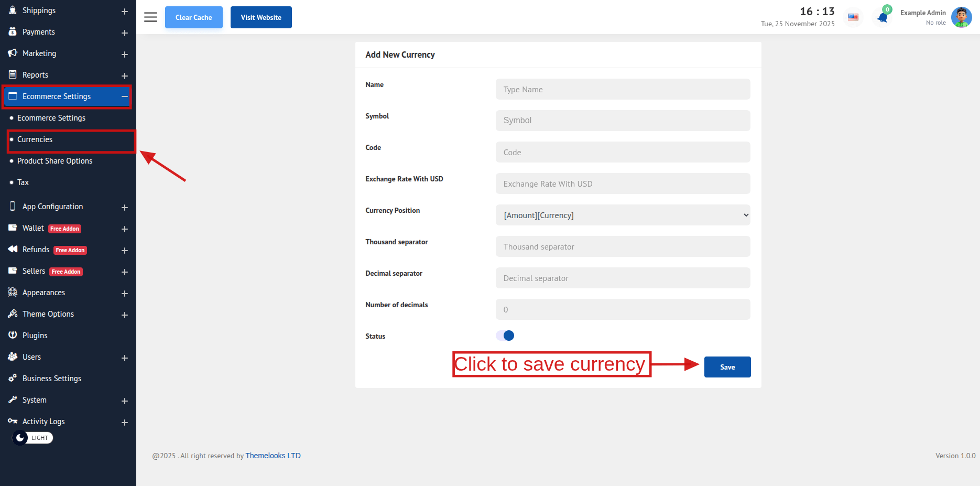Open the Currency Position dropdown

(x=623, y=215)
